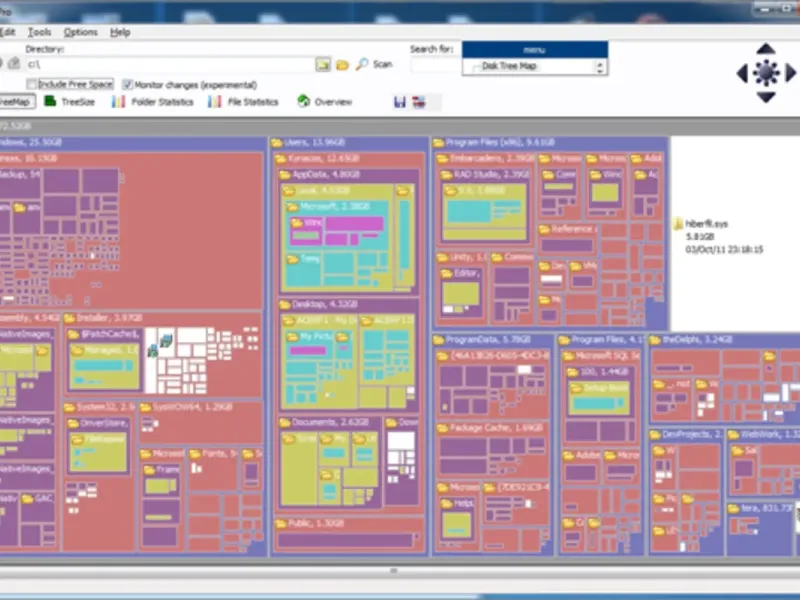Click the green Overview icon
Image resolution: width=800 pixels, height=600 pixels.
click(304, 101)
